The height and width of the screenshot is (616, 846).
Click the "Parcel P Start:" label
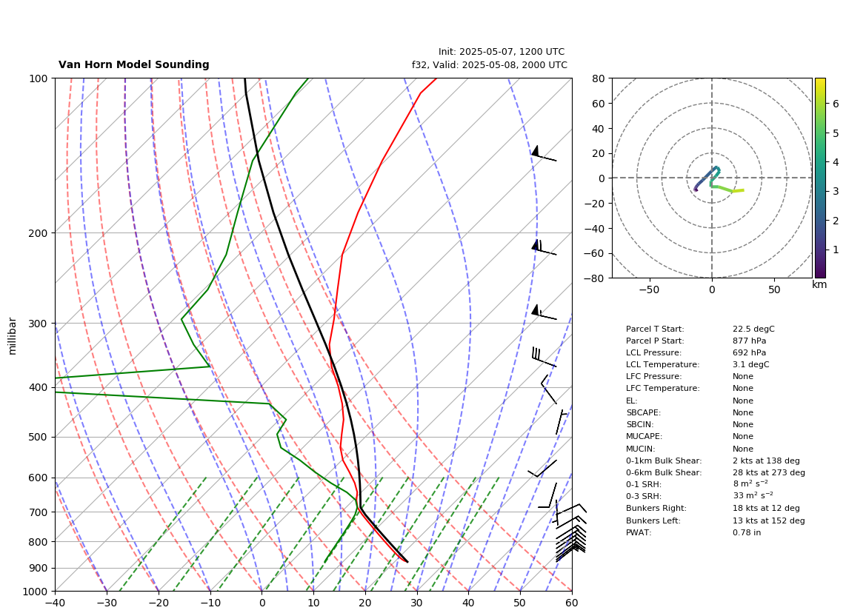[x=655, y=341]
